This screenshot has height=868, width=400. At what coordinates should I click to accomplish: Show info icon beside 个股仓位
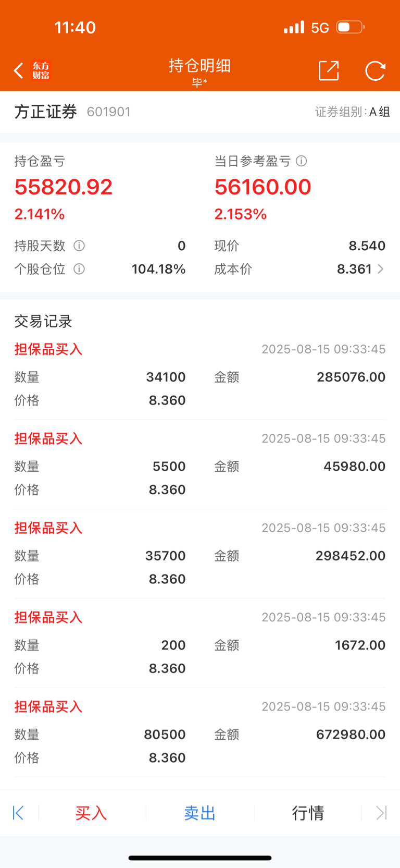pos(79,269)
